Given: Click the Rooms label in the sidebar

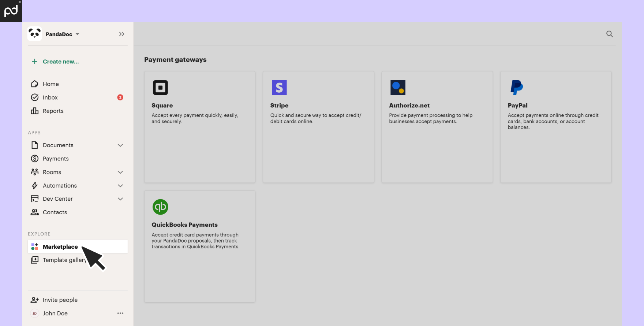Looking at the screenshot, I should [x=52, y=172].
